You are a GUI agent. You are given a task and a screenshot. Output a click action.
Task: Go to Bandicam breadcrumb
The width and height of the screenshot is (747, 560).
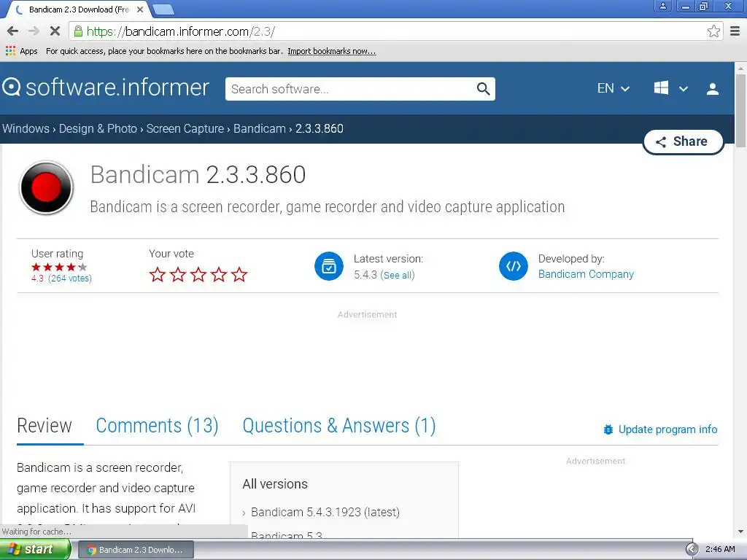259,128
